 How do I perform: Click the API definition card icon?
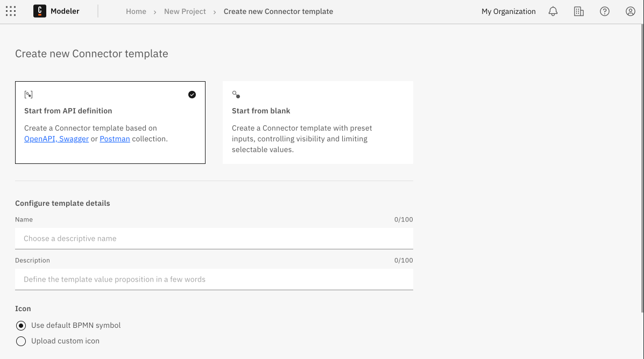pos(28,94)
